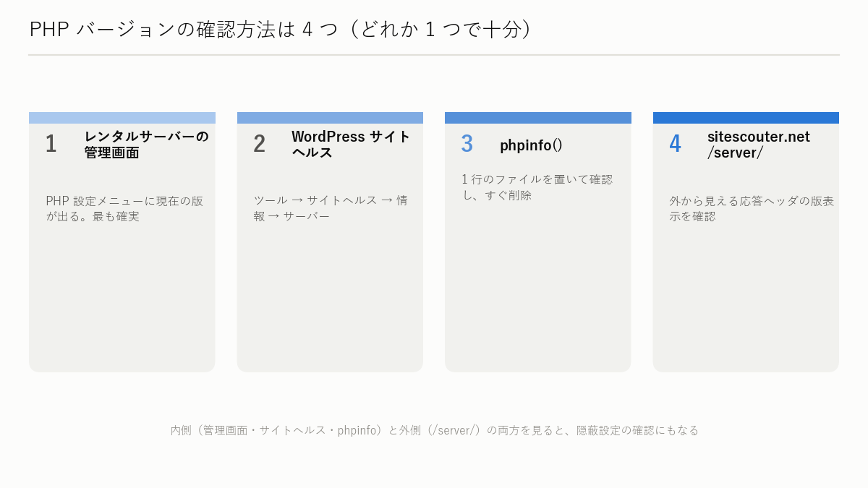Click the text 外から見える応答ヘッダの版表示を確認
The image size is (868, 488).
pyautogui.click(x=752, y=208)
